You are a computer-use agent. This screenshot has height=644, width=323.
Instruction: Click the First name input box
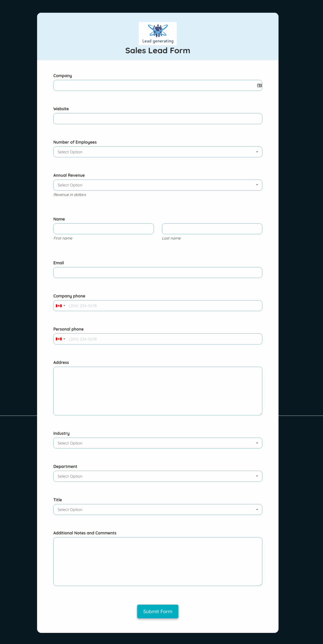[103, 229]
